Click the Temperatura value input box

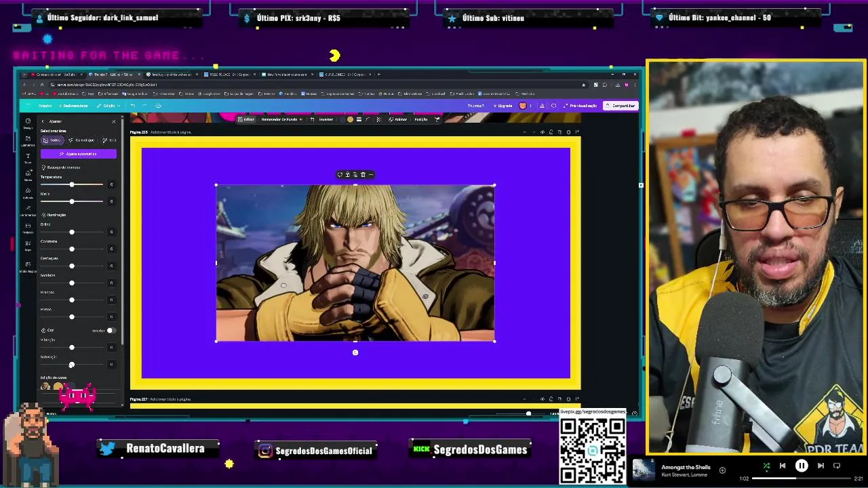coord(112,184)
